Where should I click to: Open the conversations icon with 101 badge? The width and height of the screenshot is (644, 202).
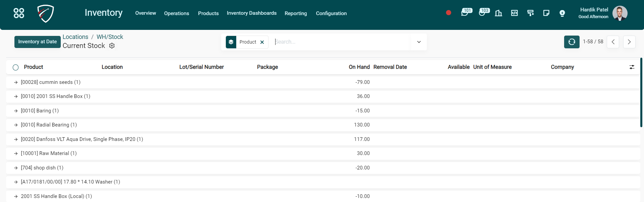pos(465,13)
